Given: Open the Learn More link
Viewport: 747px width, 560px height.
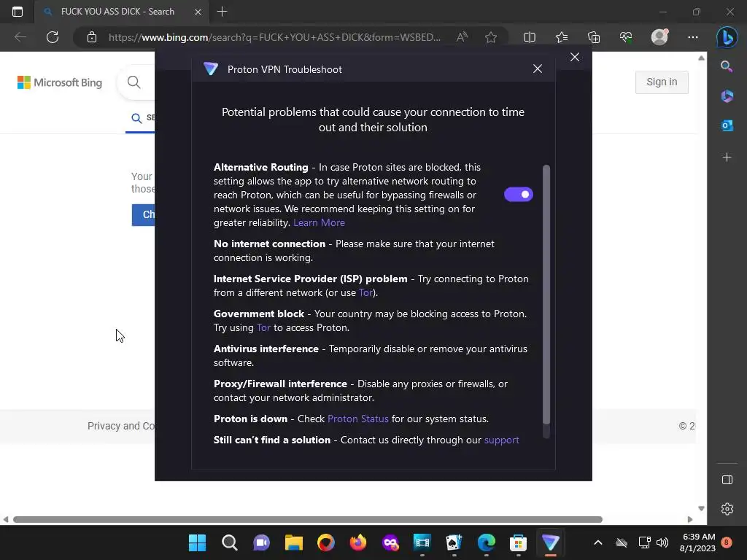Looking at the screenshot, I should (319, 222).
